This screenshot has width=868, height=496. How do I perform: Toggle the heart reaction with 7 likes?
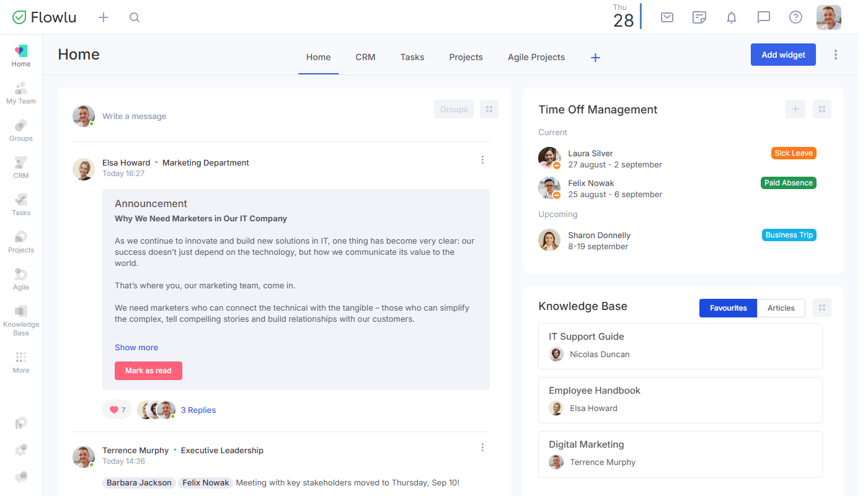[117, 410]
